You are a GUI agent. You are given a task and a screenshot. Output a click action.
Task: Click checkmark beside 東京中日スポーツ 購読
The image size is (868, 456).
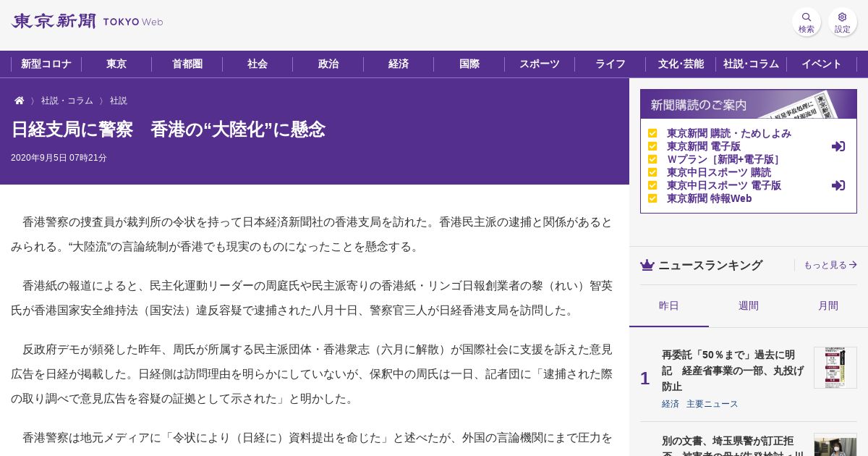point(652,172)
